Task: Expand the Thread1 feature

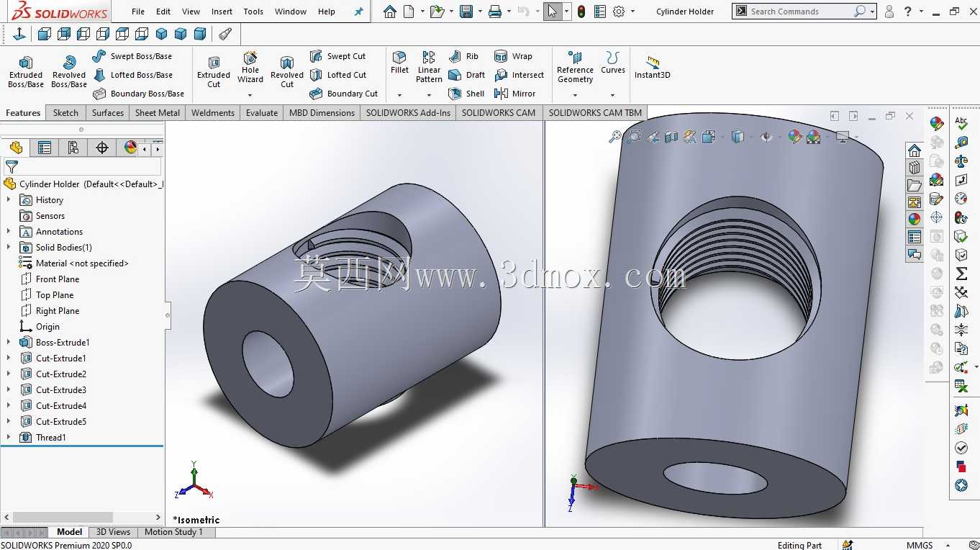Action: [9, 438]
